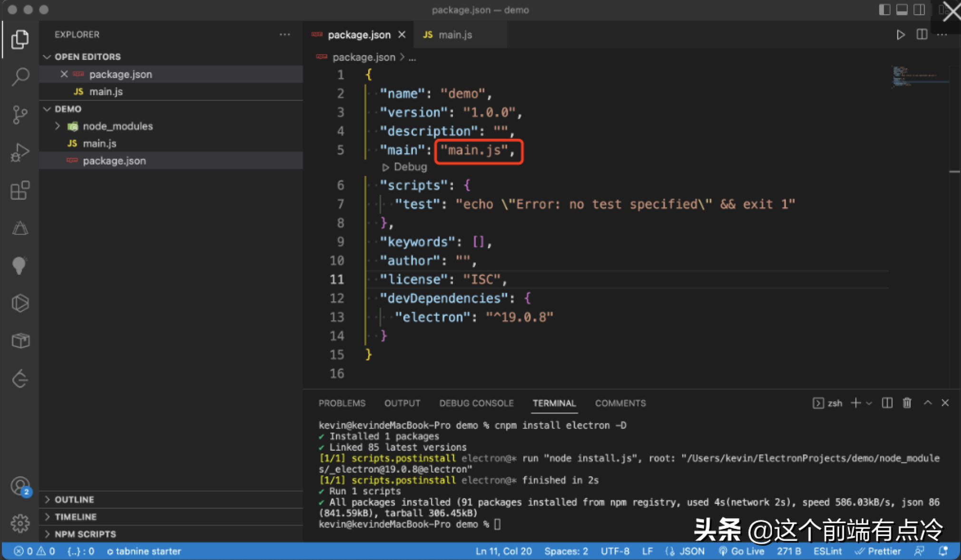The width and height of the screenshot is (961, 560).
Task: Change indentation via Spaces: 2
Action: click(x=566, y=551)
